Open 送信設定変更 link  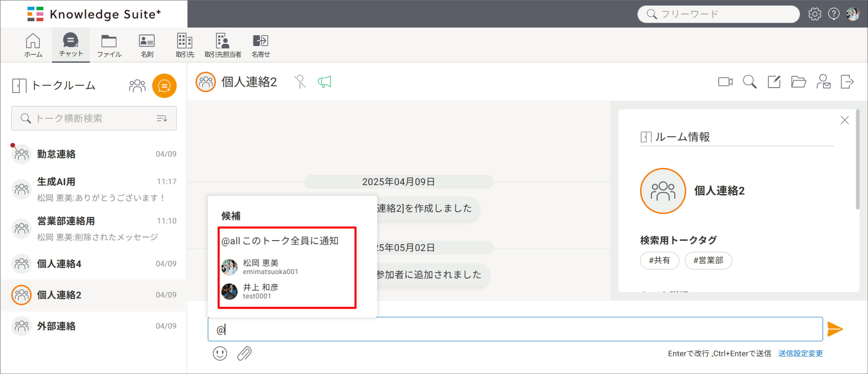800,353
